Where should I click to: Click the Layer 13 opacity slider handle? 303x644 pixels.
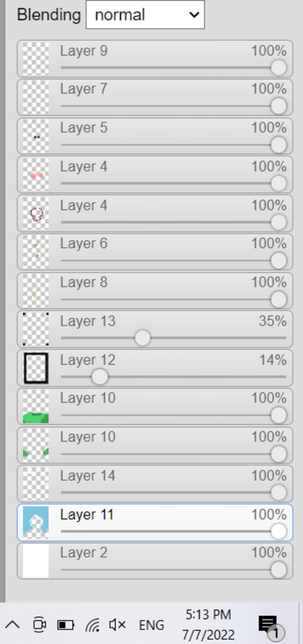pyautogui.click(x=142, y=338)
